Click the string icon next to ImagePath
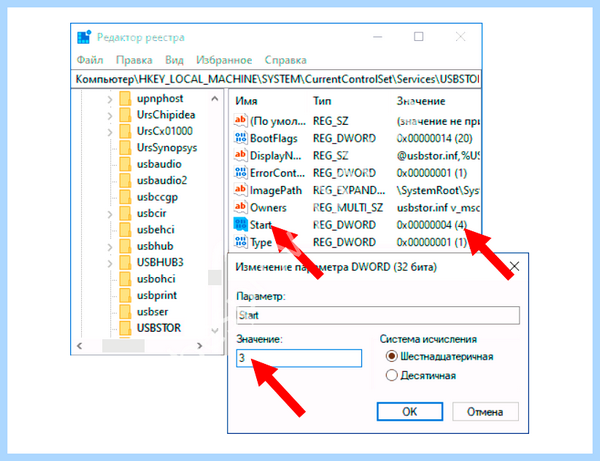The height and width of the screenshot is (461, 600). (x=240, y=190)
